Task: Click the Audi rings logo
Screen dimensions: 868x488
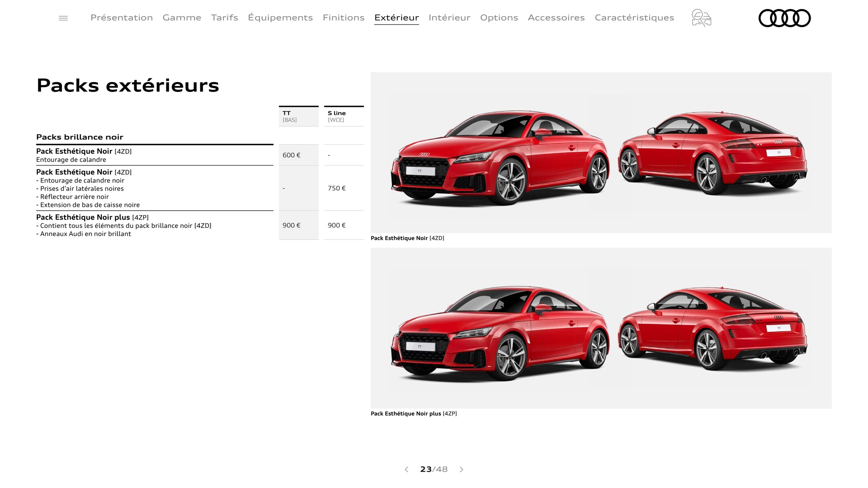Action: click(784, 18)
